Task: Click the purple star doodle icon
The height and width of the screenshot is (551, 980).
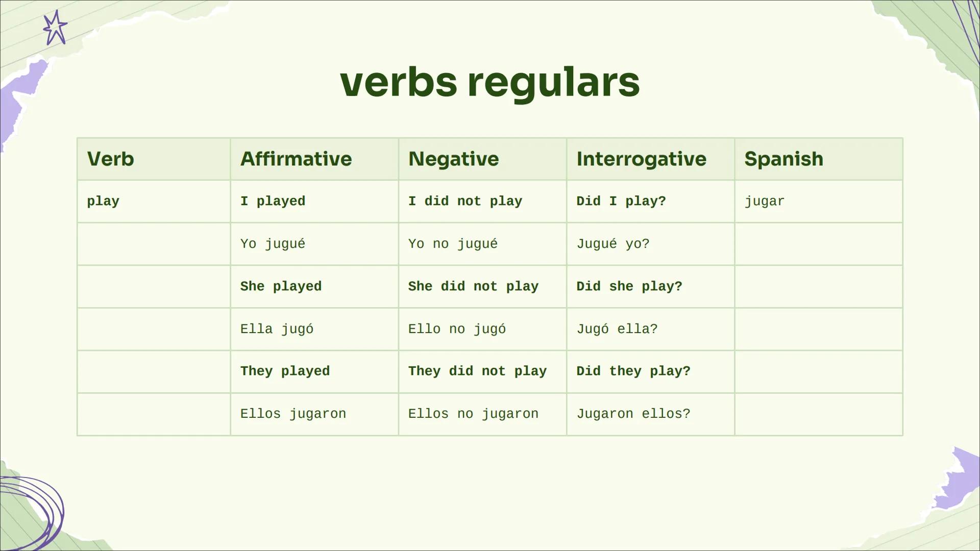Action: click(55, 29)
